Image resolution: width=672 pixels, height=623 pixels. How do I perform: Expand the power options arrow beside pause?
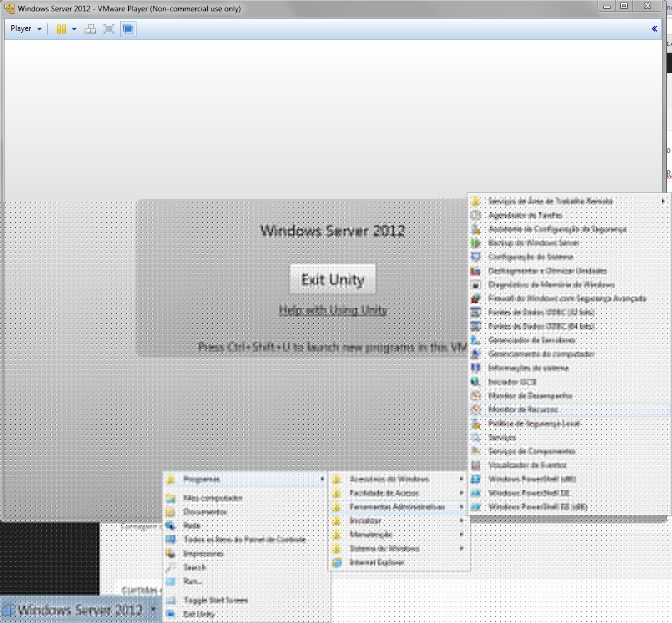click(x=74, y=28)
